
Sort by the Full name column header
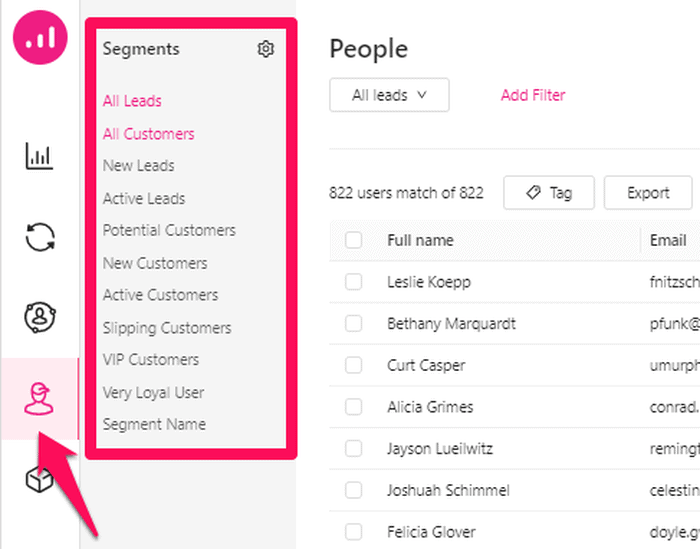pyautogui.click(x=420, y=240)
